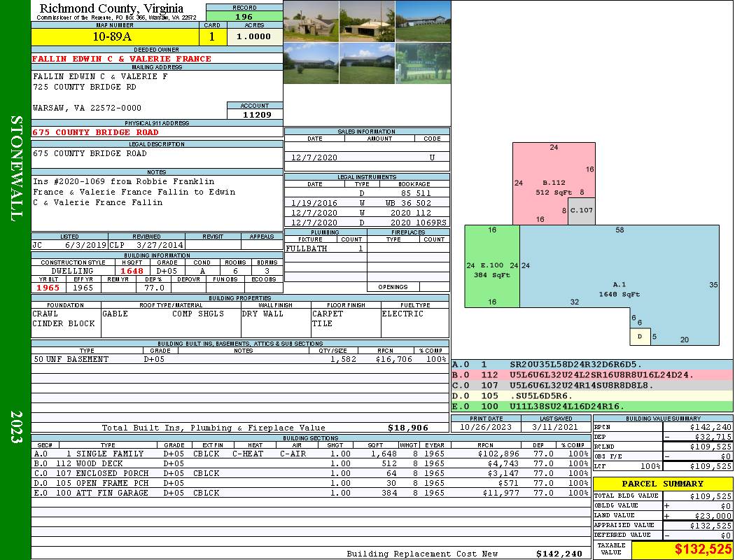Click the D.0 105 OPEN FRAME PCH section row
This screenshot has width=735, height=560.
pos(310,483)
